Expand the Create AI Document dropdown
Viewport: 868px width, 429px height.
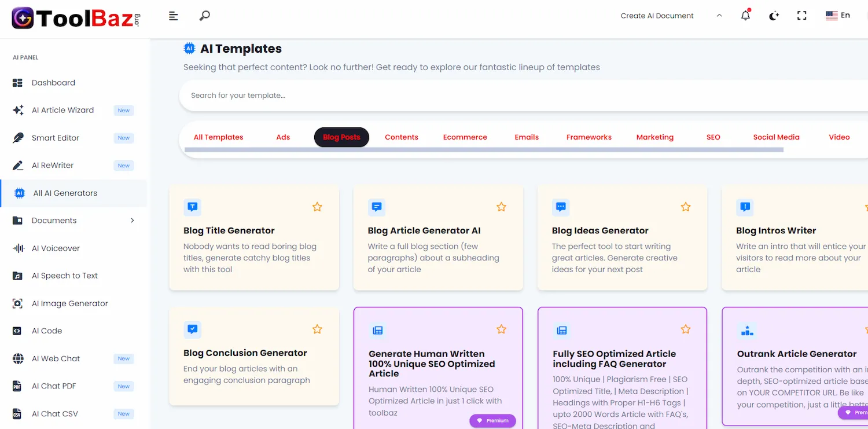671,16
